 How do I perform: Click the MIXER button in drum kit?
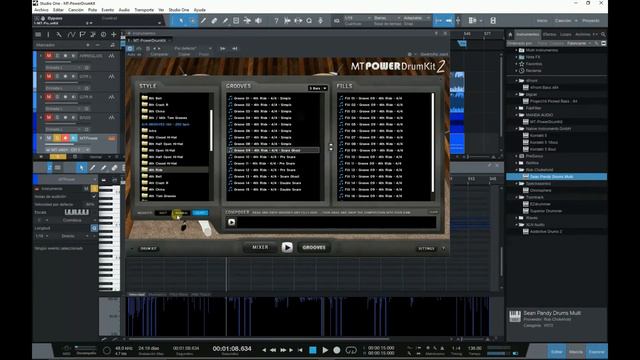point(260,247)
